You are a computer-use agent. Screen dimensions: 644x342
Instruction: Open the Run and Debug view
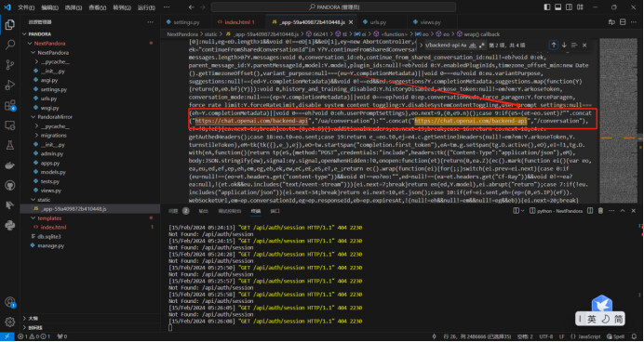pos(10,85)
